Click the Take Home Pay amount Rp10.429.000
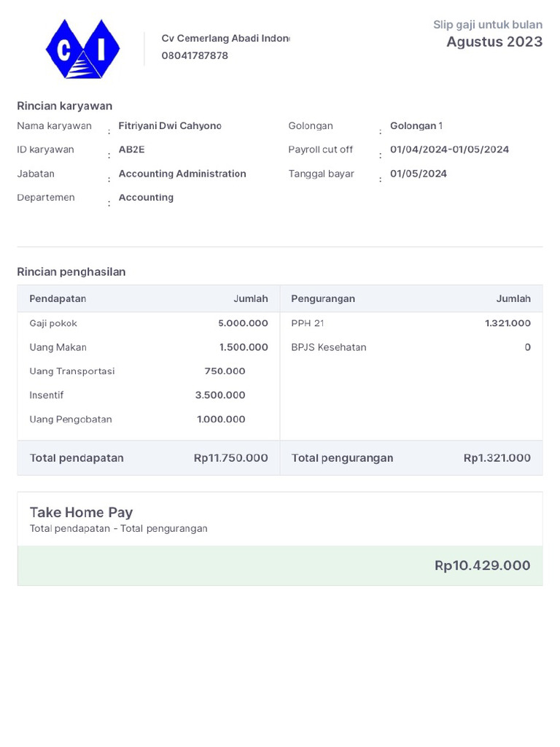 click(x=482, y=565)
